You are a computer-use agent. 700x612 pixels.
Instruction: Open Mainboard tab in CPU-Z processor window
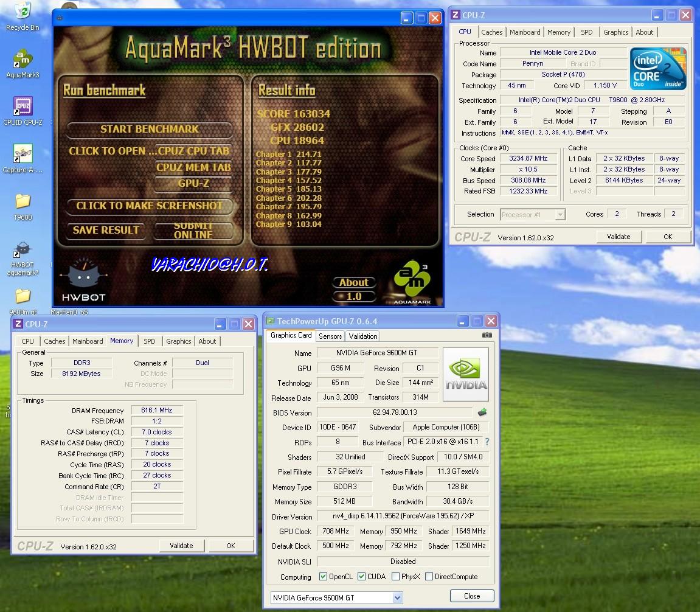click(x=525, y=32)
